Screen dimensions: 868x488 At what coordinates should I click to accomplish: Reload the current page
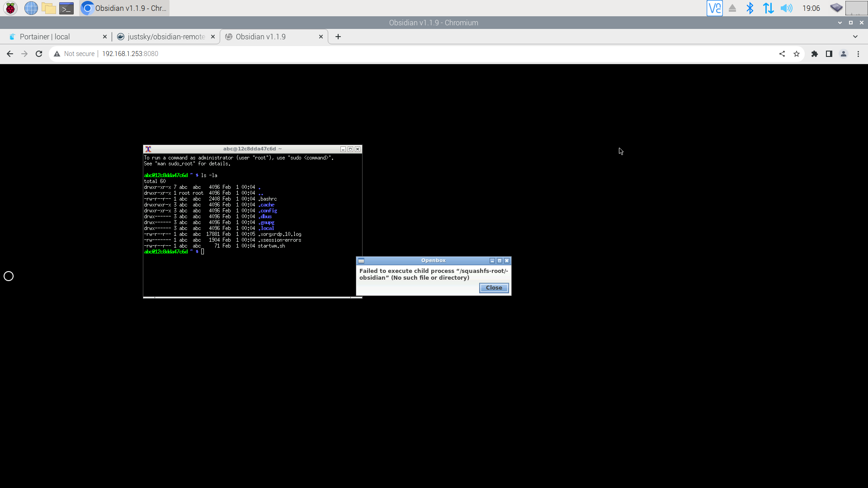(39, 54)
